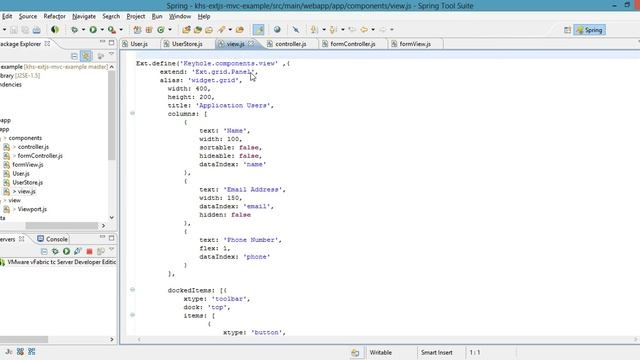
Task: Collapse the columns code fold marker
Action: click(x=132, y=113)
